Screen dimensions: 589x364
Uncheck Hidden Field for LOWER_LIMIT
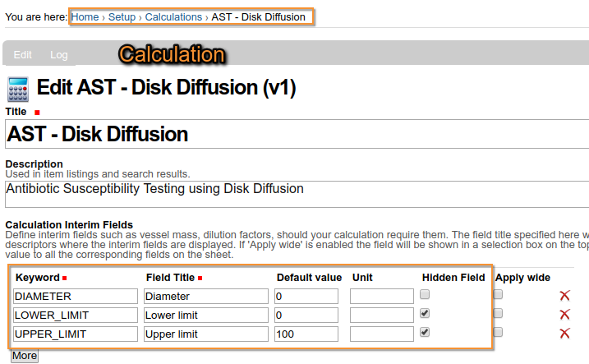point(425,313)
